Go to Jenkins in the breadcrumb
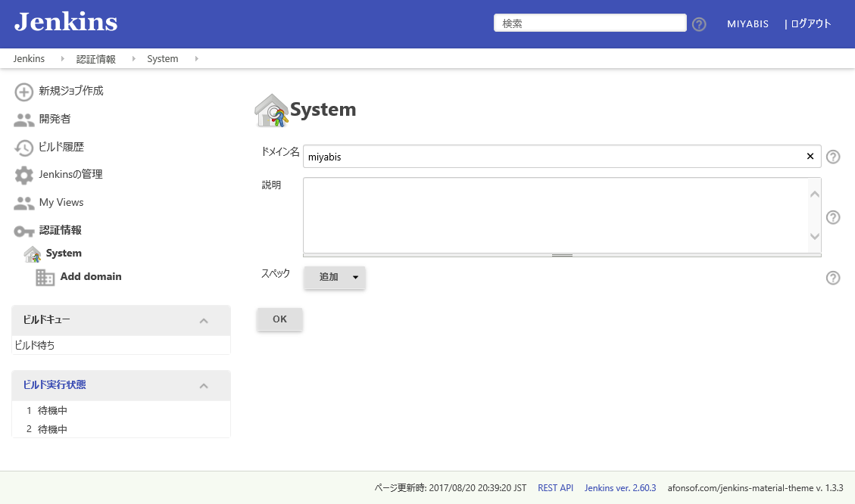This screenshot has width=855, height=504. [29, 59]
